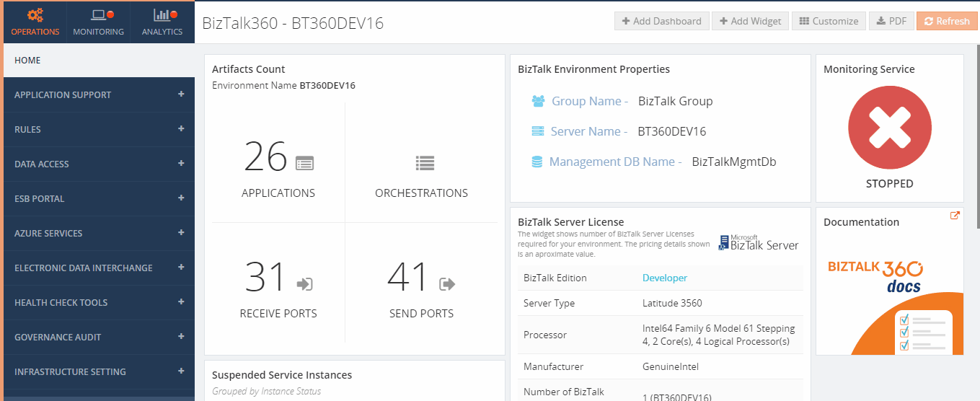The width and height of the screenshot is (980, 401).
Task: Click the Applications window icon
Action: 304,163
